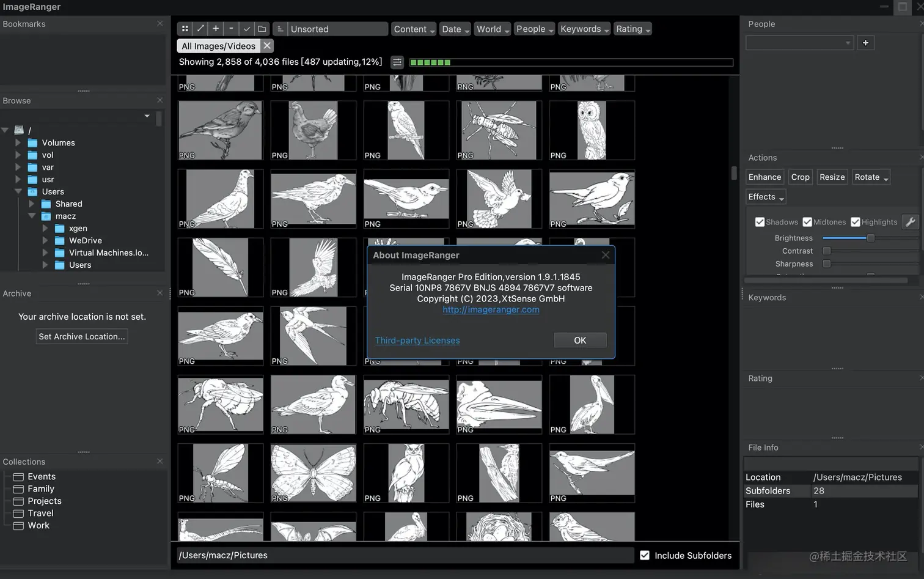Viewport: 924px width, 579px height.
Task: Collapse the top-level Users folder
Action: coord(18,191)
